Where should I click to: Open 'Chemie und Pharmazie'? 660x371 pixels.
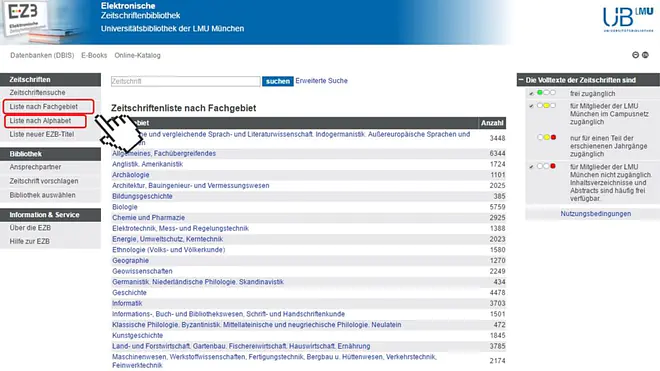click(x=149, y=218)
